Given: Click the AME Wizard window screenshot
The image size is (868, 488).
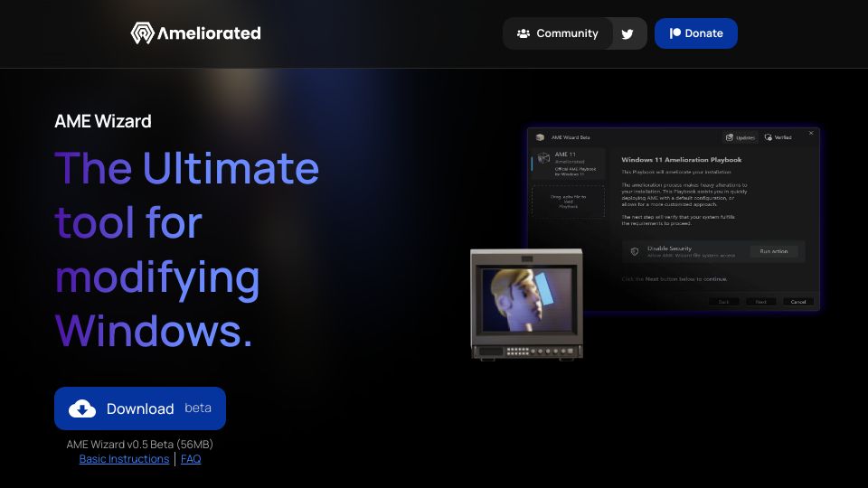Looking at the screenshot, I should coord(673,219).
